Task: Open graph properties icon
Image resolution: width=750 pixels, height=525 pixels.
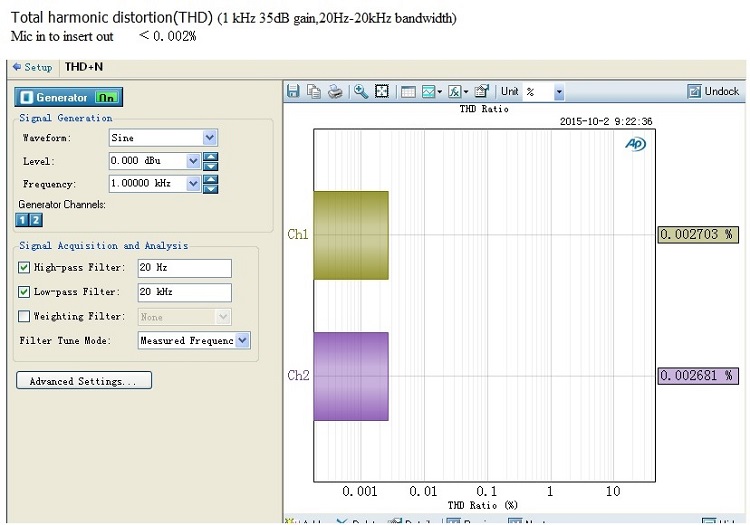Action: pos(482,91)
